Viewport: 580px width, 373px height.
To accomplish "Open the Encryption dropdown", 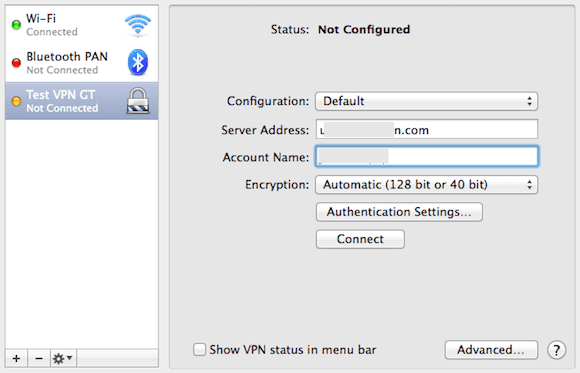I will [x=426, y=185].
